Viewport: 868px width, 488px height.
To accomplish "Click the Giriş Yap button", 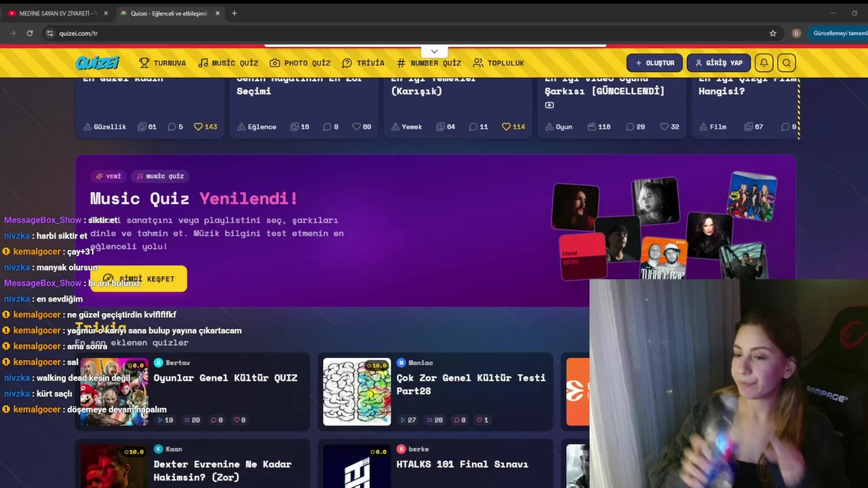I will 719,63.
